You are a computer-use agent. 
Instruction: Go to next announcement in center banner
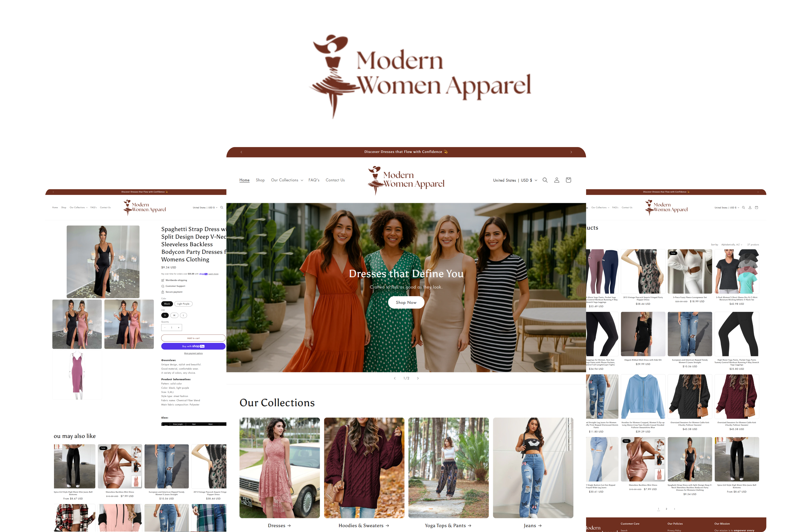pyautogui.click(x=571, y=152)
